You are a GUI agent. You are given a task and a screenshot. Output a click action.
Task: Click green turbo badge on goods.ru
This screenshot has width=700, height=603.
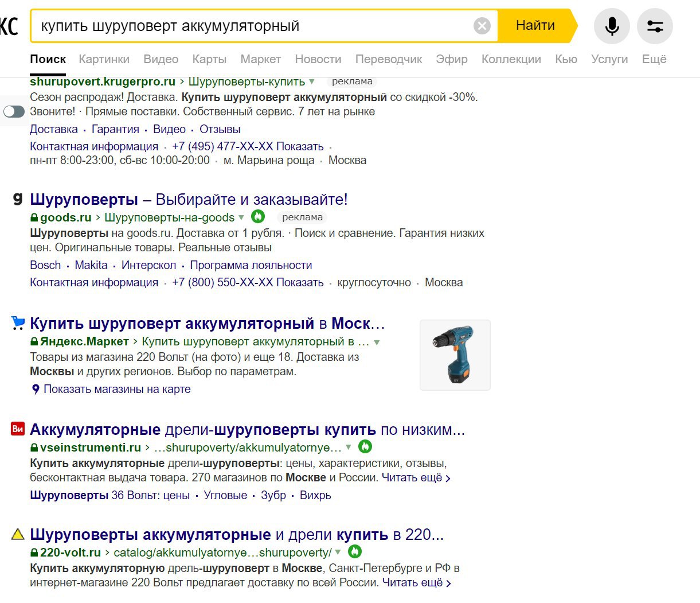(x=258, y=216)
